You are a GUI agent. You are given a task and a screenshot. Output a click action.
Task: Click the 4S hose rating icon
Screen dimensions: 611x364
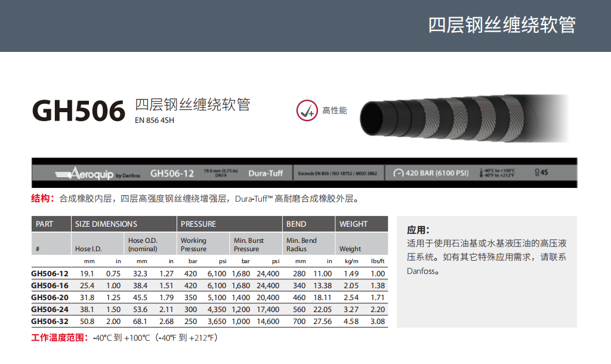coord(541,173)
